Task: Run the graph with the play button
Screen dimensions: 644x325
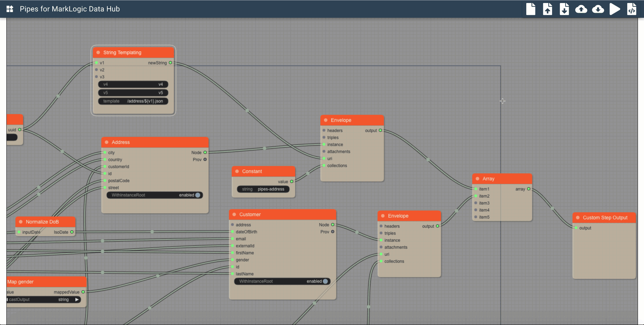Action: click(614, 9)
